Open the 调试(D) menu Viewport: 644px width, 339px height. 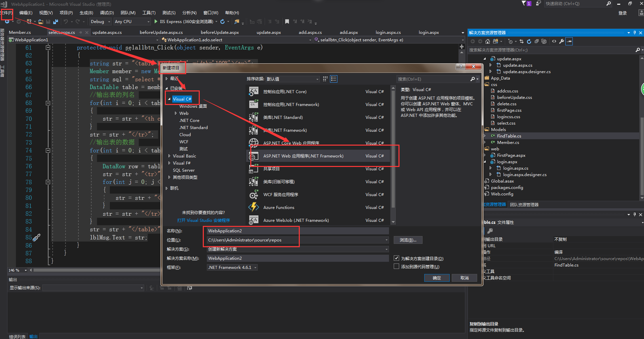107,13
